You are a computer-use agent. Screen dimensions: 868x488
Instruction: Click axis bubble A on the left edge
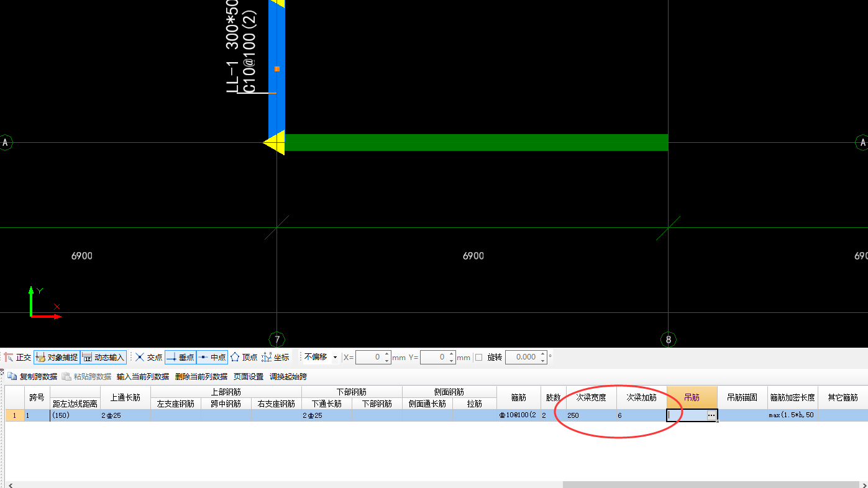(x=6, y=143)
